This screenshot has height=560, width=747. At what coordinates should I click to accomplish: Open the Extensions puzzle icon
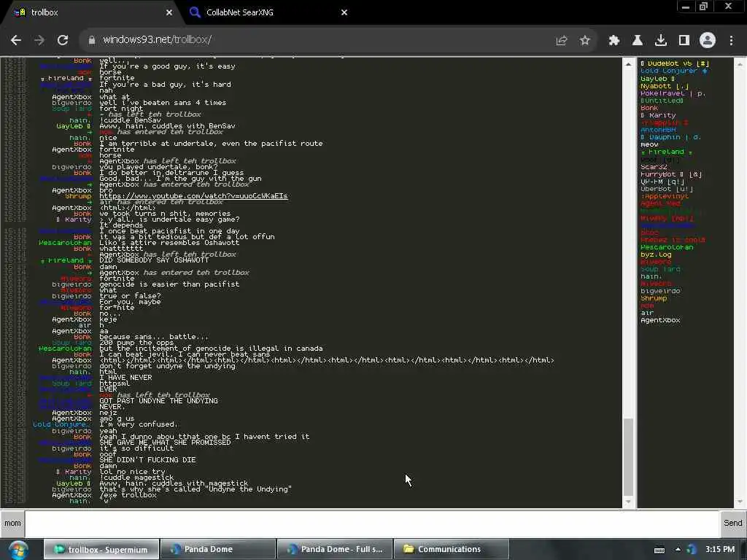(x=614, y=41)
